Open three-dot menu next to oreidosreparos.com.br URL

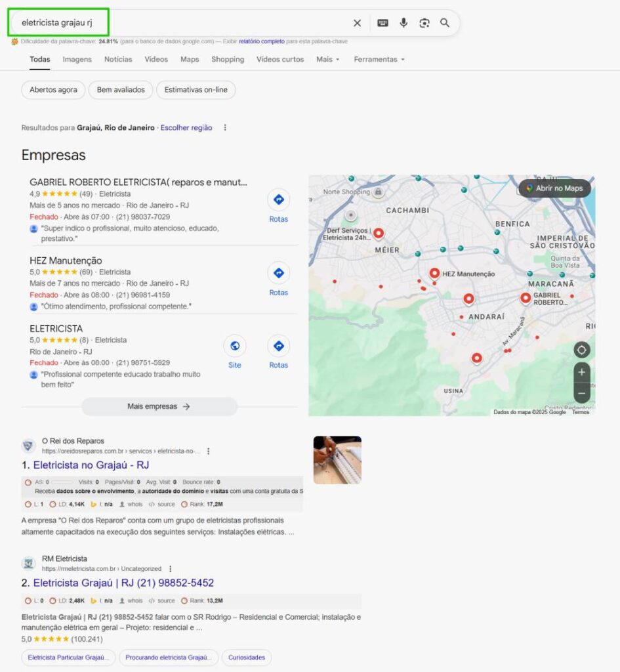click(x=208, y=451)
